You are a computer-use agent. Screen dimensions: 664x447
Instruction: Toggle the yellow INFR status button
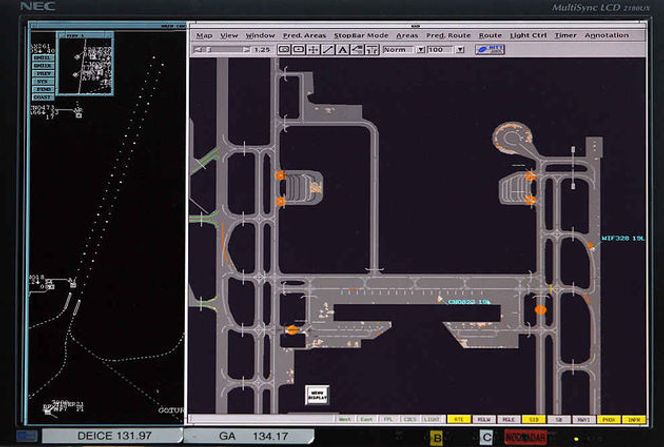coord(634,419)
